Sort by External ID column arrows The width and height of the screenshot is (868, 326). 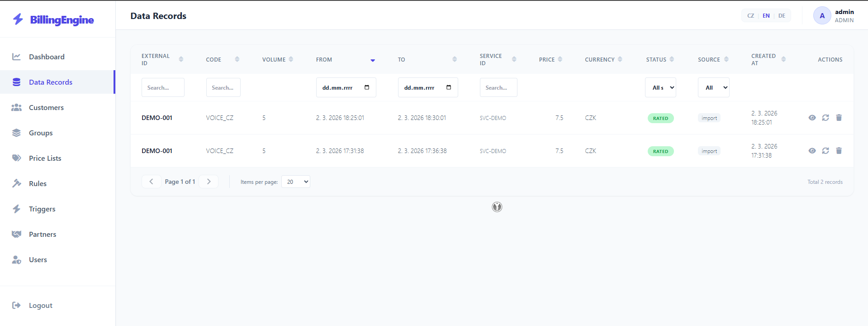[181, 59]
